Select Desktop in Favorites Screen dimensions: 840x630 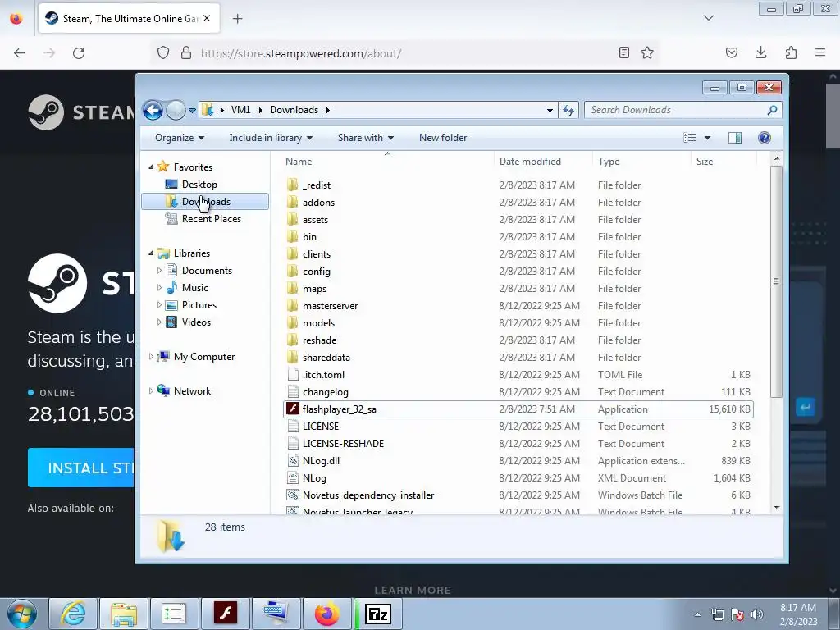pos(199,185)
